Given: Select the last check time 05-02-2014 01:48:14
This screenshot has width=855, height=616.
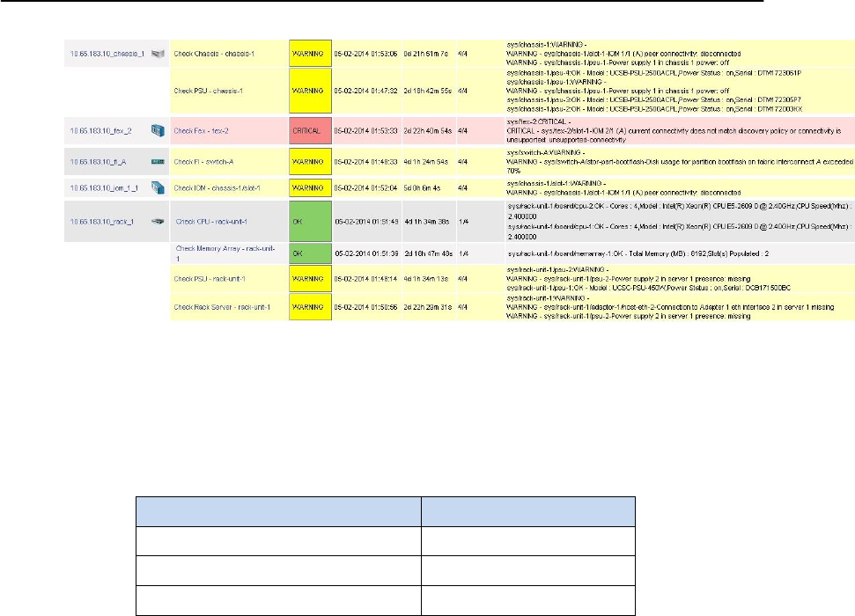Looking at the screenshot, I should point(366,279).
